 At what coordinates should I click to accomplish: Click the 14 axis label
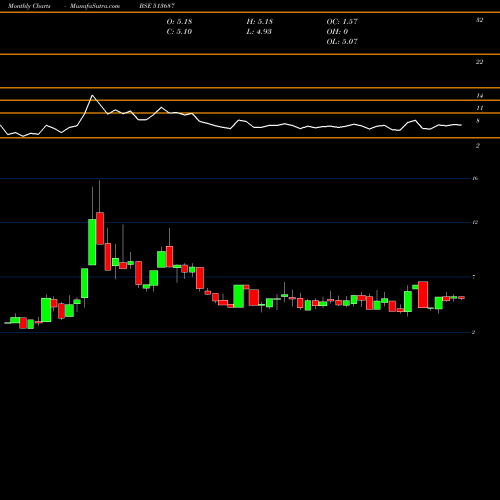pos(479,96)
